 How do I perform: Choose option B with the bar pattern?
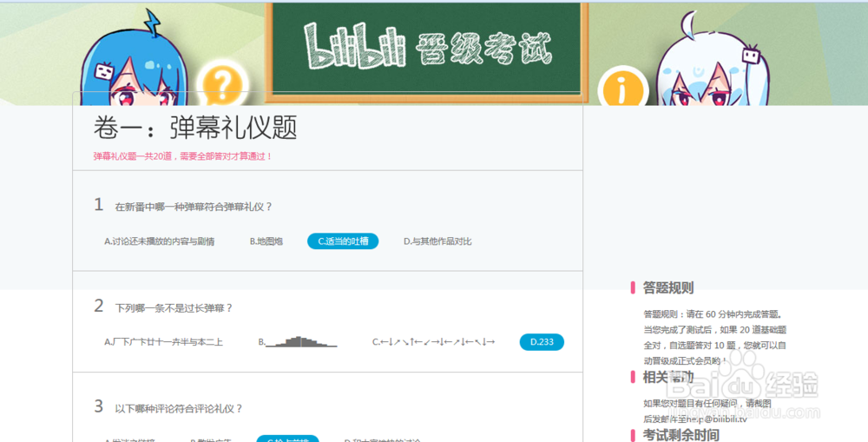[x=298, y=342]
